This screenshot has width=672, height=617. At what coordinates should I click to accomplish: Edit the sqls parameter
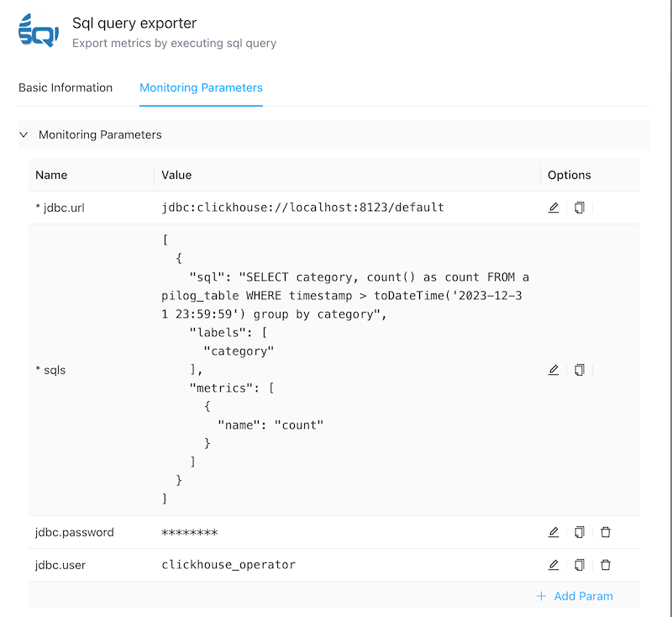pos(553,370)
